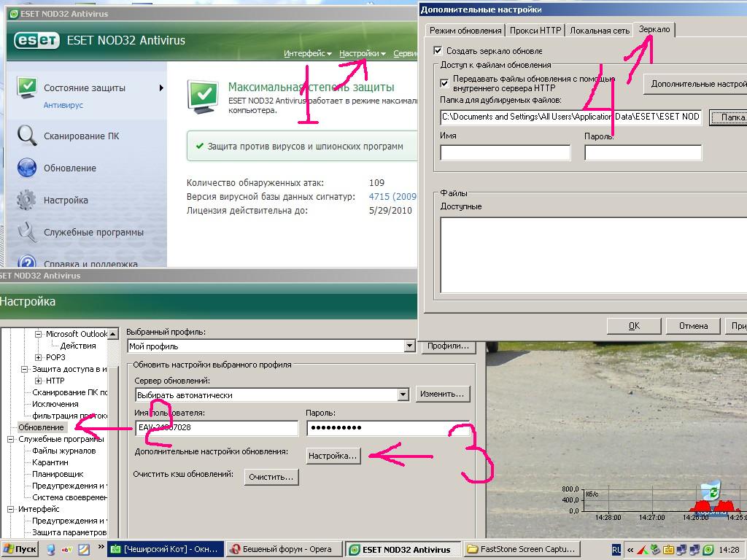This screenshot has height=560, width=747.
Task: Click the Имя пользователя field containing EAV
Action: point(217,428)
